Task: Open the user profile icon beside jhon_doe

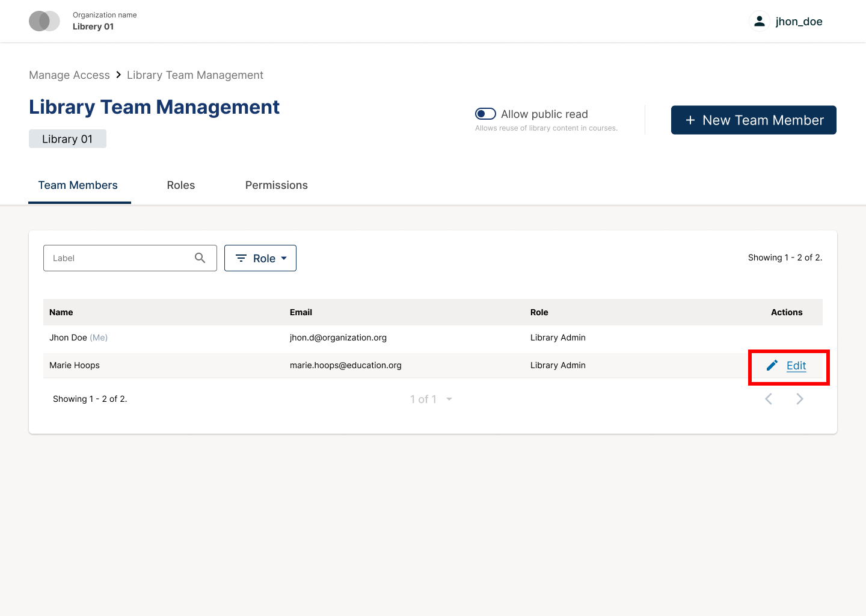Action: [x=760, y=20]
